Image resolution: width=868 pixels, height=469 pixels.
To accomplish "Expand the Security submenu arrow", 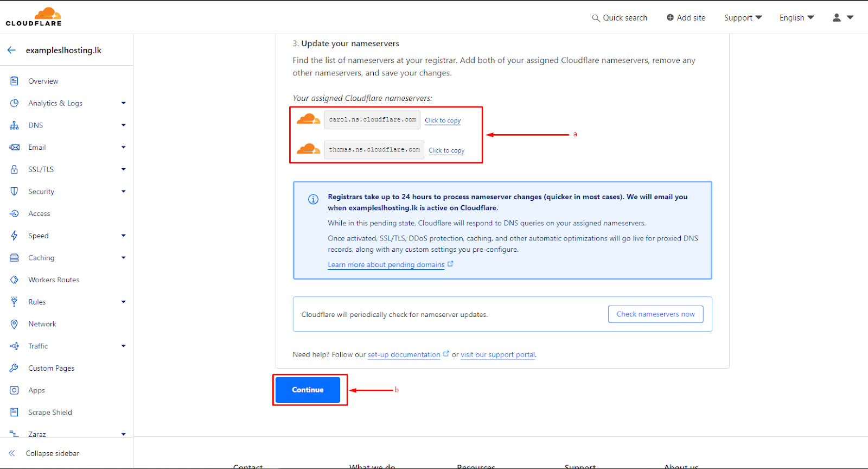I will click(x=124, y=192).
